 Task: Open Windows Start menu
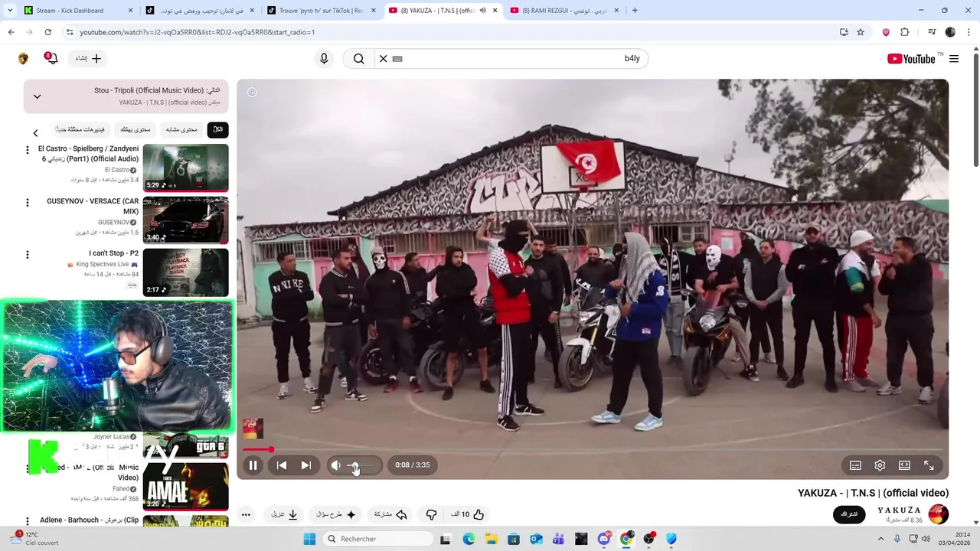309,539
